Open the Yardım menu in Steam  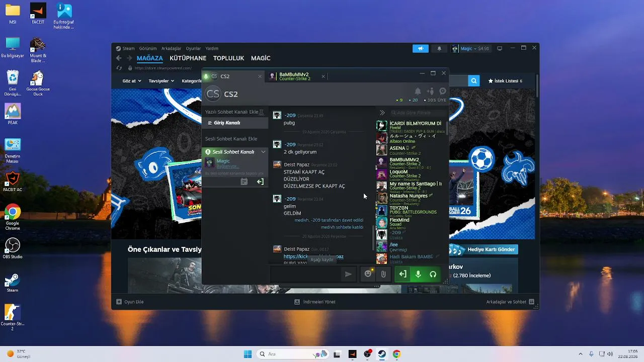tap(212, 49)
